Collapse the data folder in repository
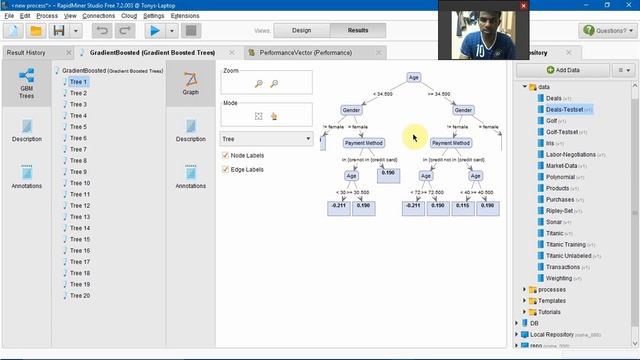This screenshot has height=360, width=640. 524,87
